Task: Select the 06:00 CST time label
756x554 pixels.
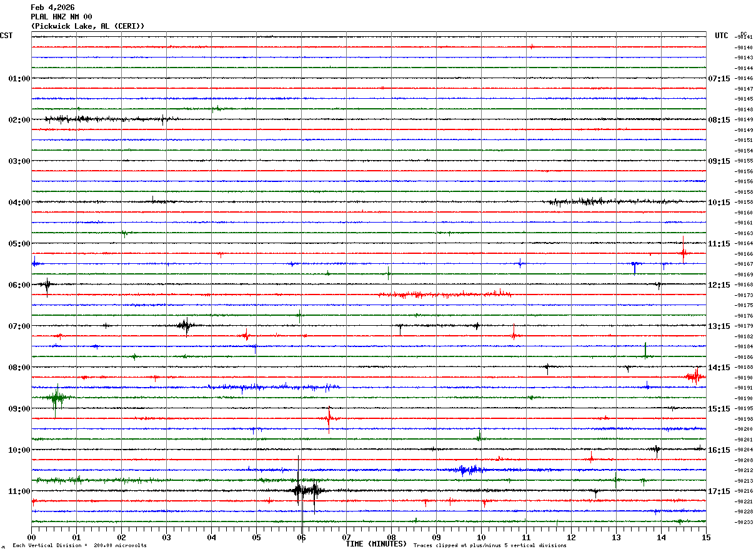Action: click(x=19, y=285)
